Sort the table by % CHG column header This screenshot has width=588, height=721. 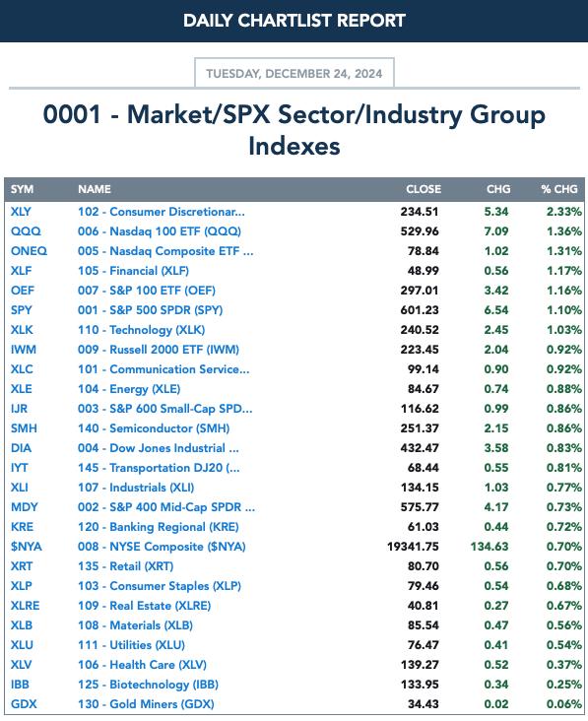coord(559,189)
